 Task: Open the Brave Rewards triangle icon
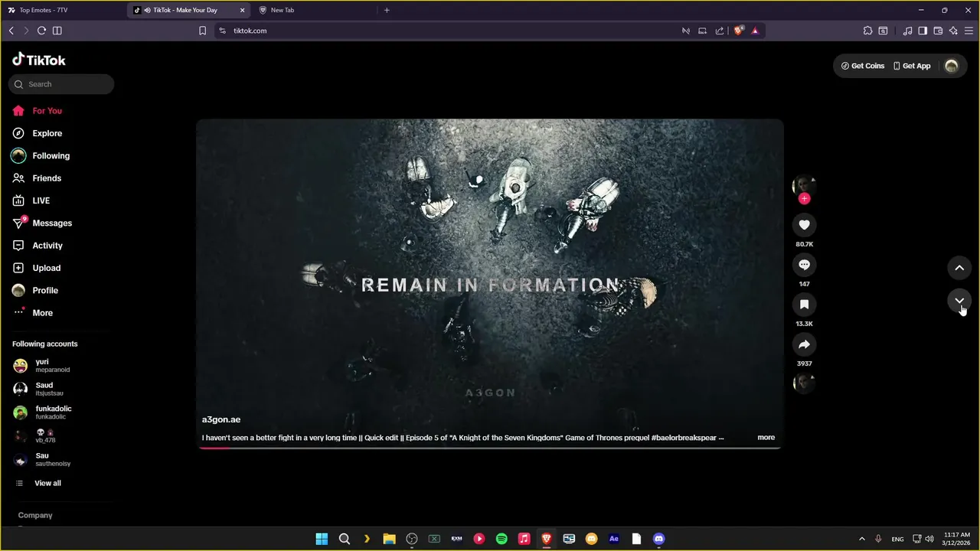click(755, 31)
